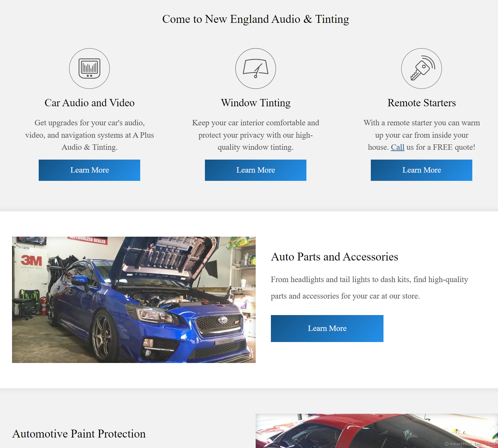Click the Automotive Paint Protection heading
The width and height of the screenshot is (498, 448).
79,434
